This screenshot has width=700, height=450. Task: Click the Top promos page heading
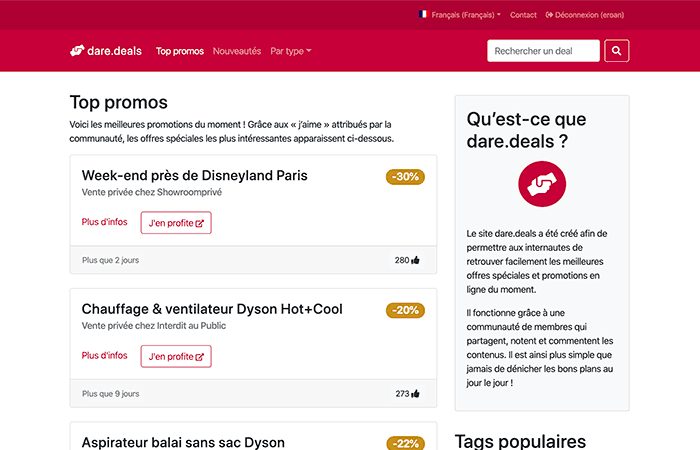[x=119, y=102]
